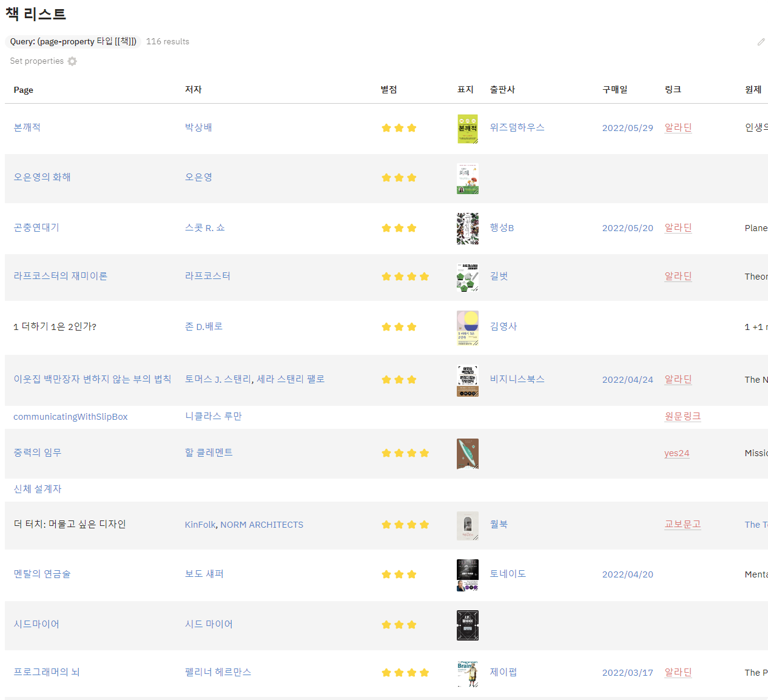Screen dimensions: 768x700
Task: Click the four-star rating for 중력의 임무
Action: [405, 453]
